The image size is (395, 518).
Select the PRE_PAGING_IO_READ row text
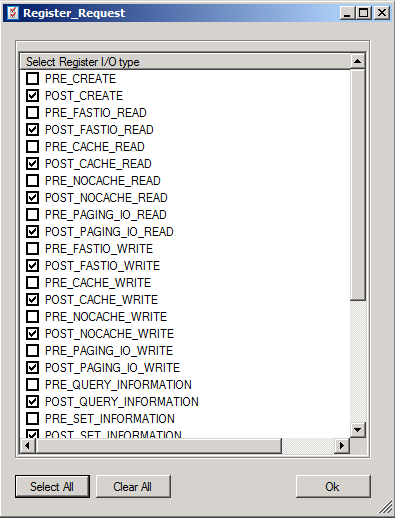click(106, 215)
